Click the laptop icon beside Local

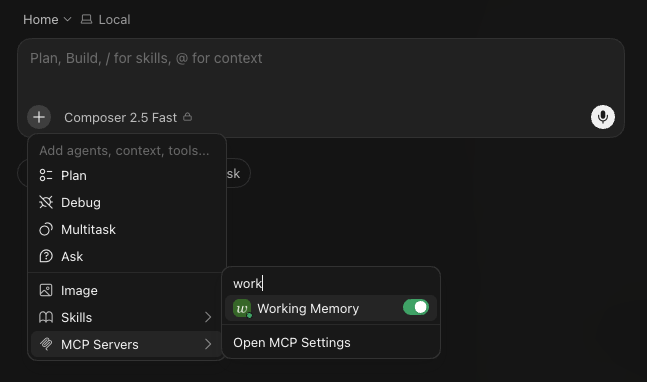click(x=86, y=19)
